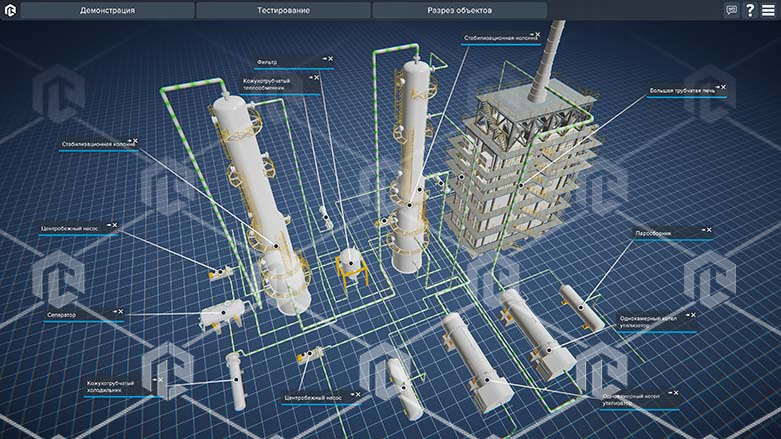Click the hotspot dot on the tube furnace
This screenshot has height=439, width=781.
click(521, 185)
